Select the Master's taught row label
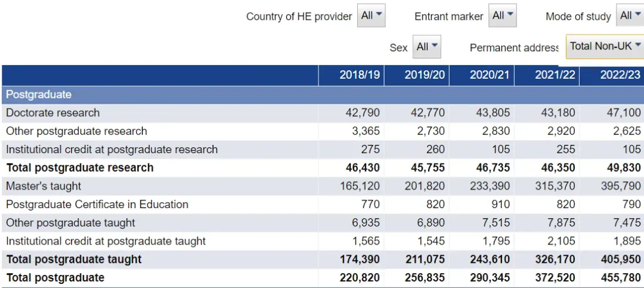 click(x=44, y=186)
